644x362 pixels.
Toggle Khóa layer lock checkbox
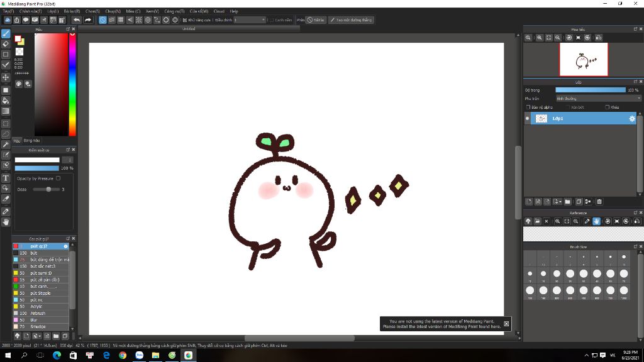(x=607, y=107)
